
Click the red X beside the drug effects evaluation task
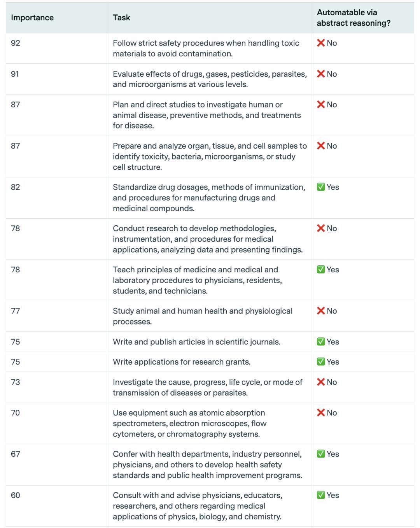click(321, 74)
